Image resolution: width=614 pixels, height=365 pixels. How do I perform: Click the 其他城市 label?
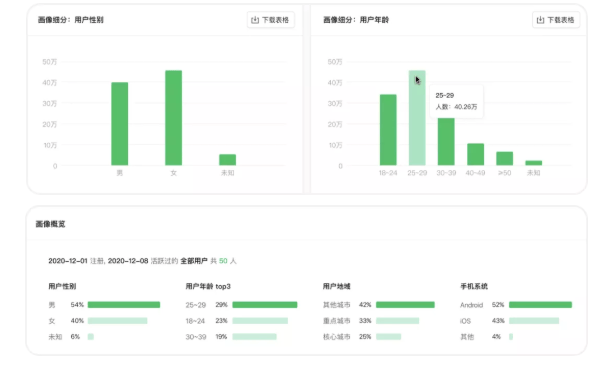(336, 305)
